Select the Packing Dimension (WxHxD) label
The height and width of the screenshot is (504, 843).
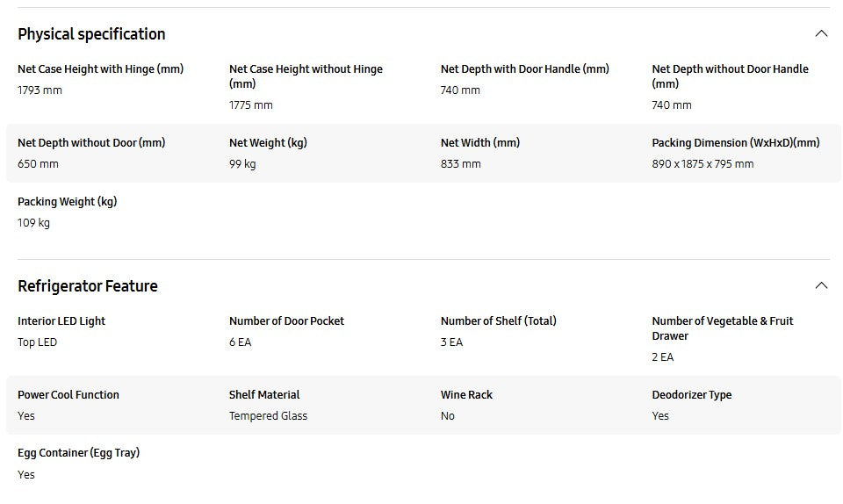click(x=735, y=143)
